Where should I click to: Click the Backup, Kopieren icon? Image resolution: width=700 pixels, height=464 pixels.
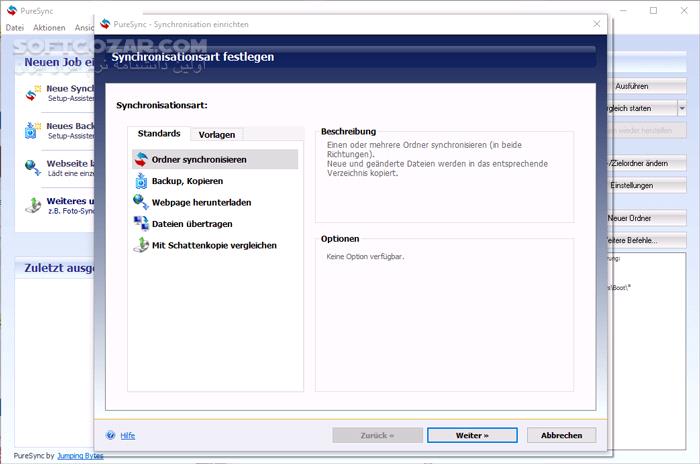141,181
